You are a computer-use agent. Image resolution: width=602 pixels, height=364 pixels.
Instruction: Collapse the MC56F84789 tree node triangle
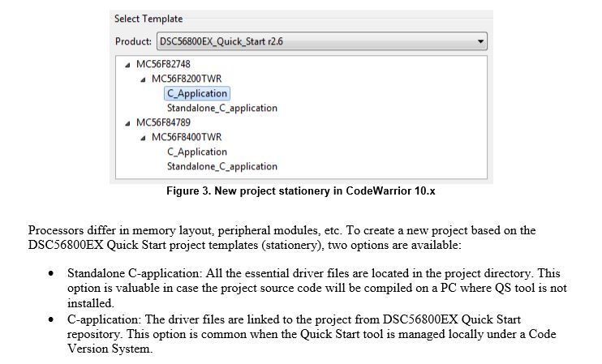tap(128, 123)
